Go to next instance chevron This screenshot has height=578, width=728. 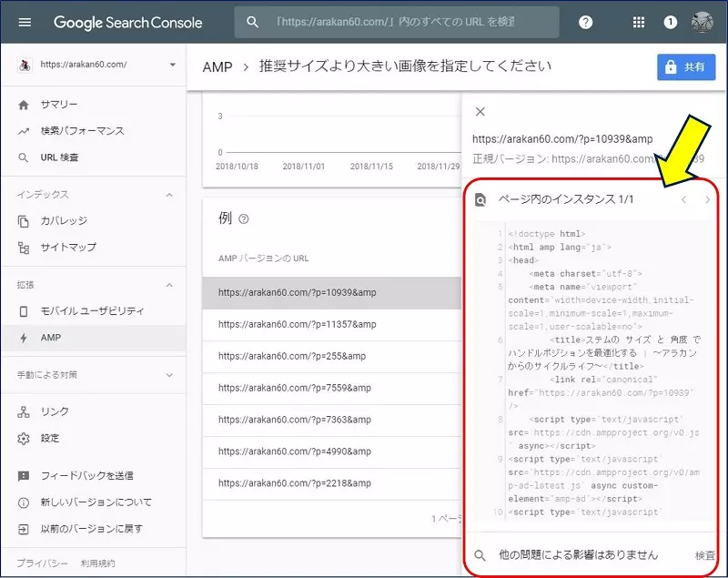[707, 199]
